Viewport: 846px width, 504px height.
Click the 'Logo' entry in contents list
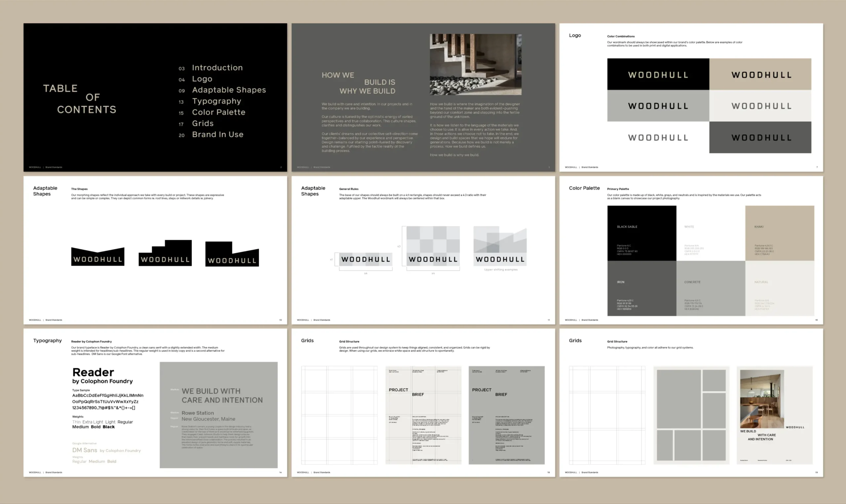(202, 79)
